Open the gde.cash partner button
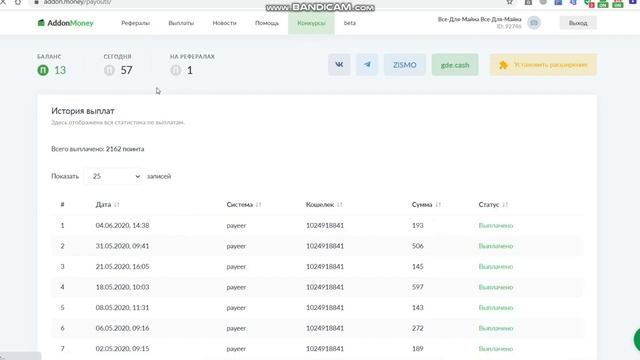Screen dimensions: 640x360 [455, 64]
